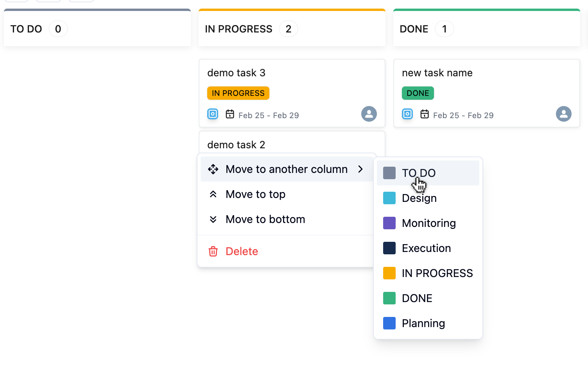The height and width of the screenshot is (367, 588).
Task: Click the calendar icon on new task name card
Action: tap(425, 114)
